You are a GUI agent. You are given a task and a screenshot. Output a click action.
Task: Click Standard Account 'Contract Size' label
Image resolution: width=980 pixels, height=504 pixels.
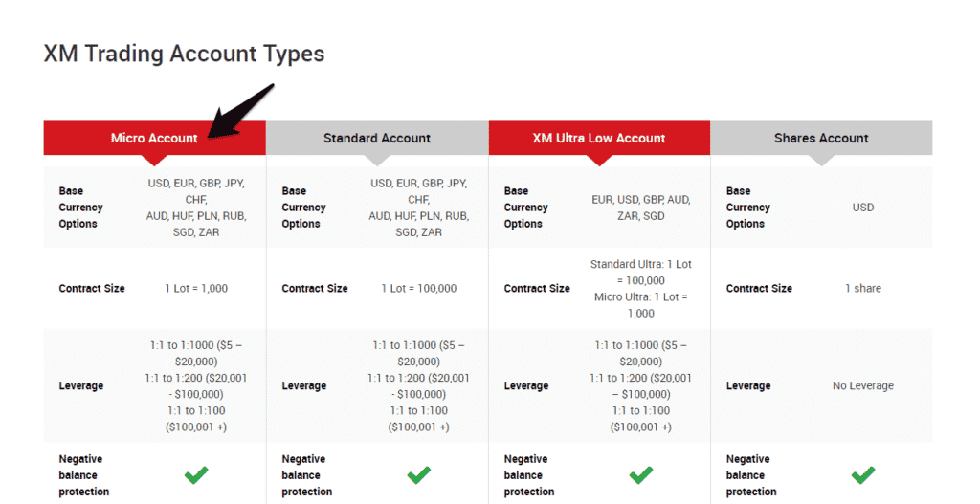314,288
